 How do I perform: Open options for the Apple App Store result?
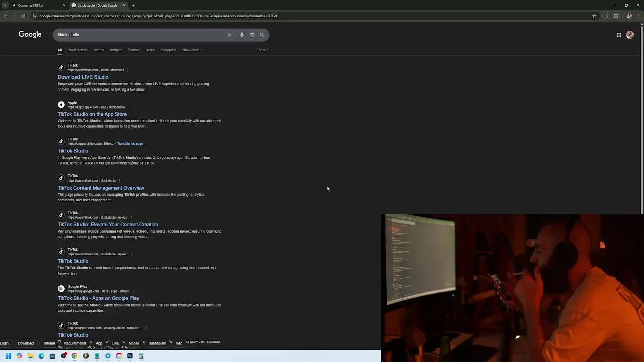pos(129,107)
